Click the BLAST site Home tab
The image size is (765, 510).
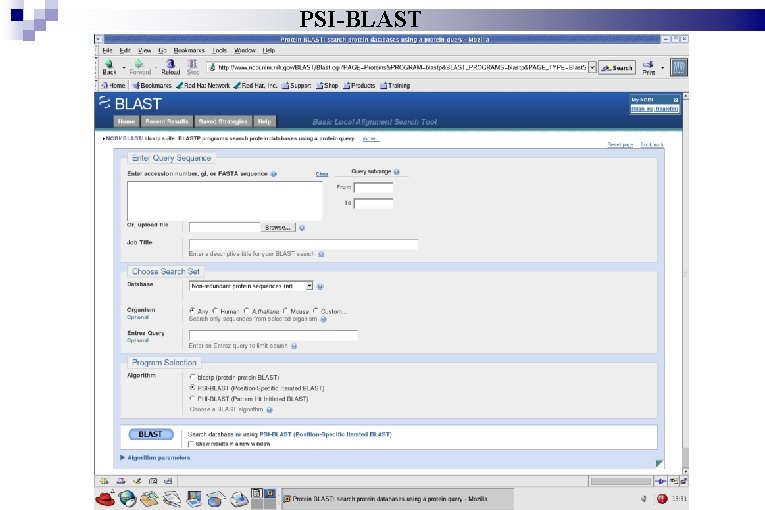coord(126,122)
